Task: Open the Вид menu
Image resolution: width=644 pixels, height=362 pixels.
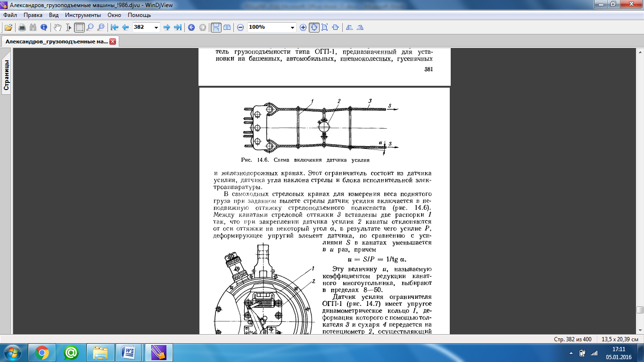Action: click(x=54, y=15)
